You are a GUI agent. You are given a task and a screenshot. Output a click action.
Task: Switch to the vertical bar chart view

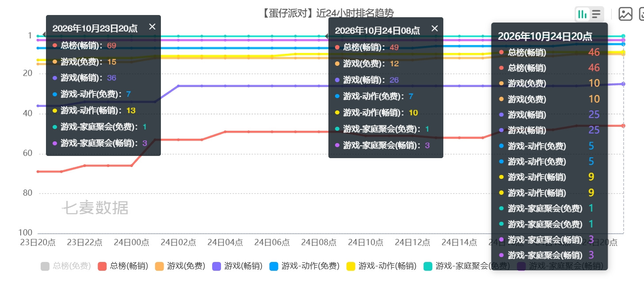pos(582,14)
